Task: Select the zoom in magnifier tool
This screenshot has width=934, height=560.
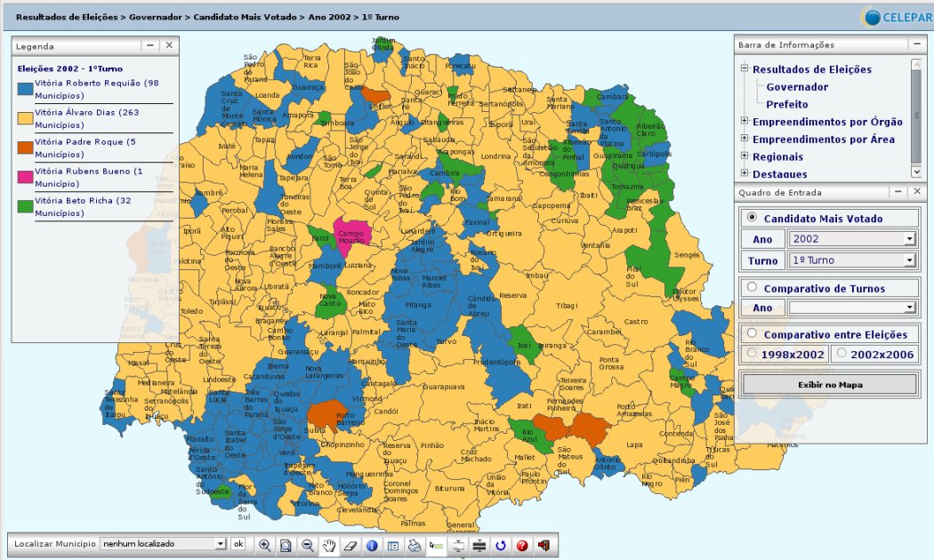Action: (x=264, y=545)
